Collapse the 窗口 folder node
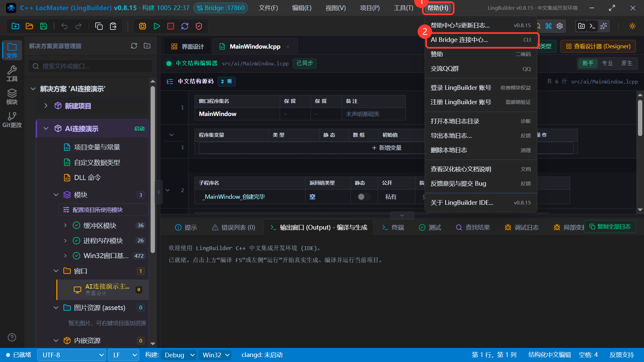The image size is (644, 362). tap(56, 271)
